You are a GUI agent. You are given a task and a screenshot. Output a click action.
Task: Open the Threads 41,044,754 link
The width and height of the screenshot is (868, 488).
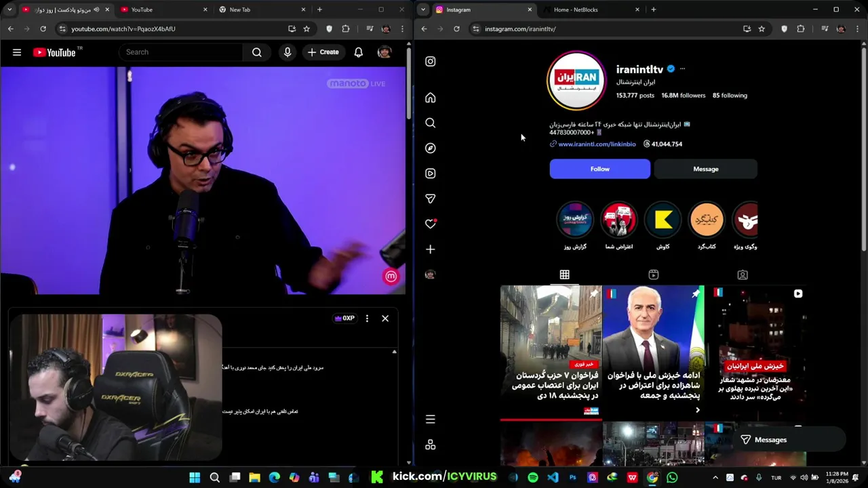pos(663,144)
